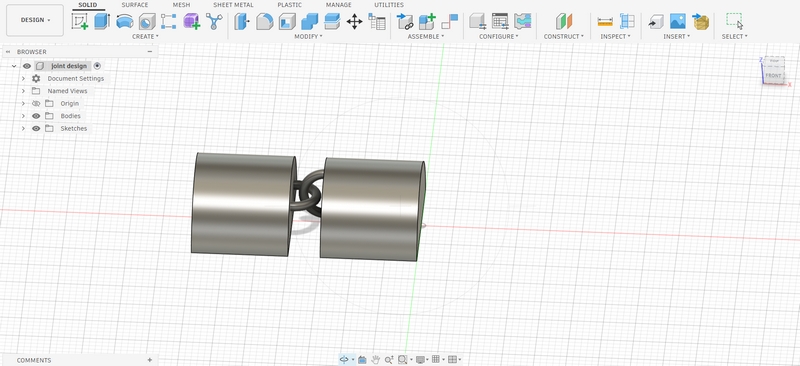Viewport: 800px width, 366px height.
Task: Click the New Component icon
Action: [427, 21]
